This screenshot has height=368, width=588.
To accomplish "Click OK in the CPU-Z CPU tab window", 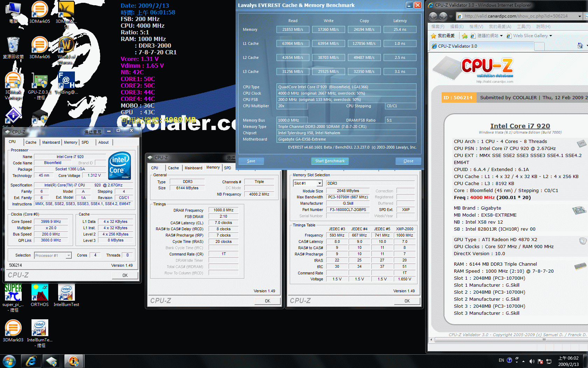I will tap(125, 275).
